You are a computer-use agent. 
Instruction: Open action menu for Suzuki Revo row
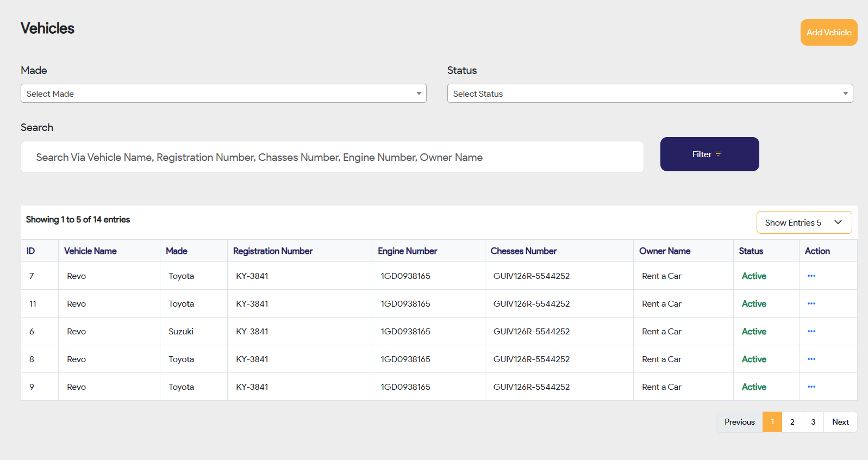pyautogui.click(x=811, y=331)
